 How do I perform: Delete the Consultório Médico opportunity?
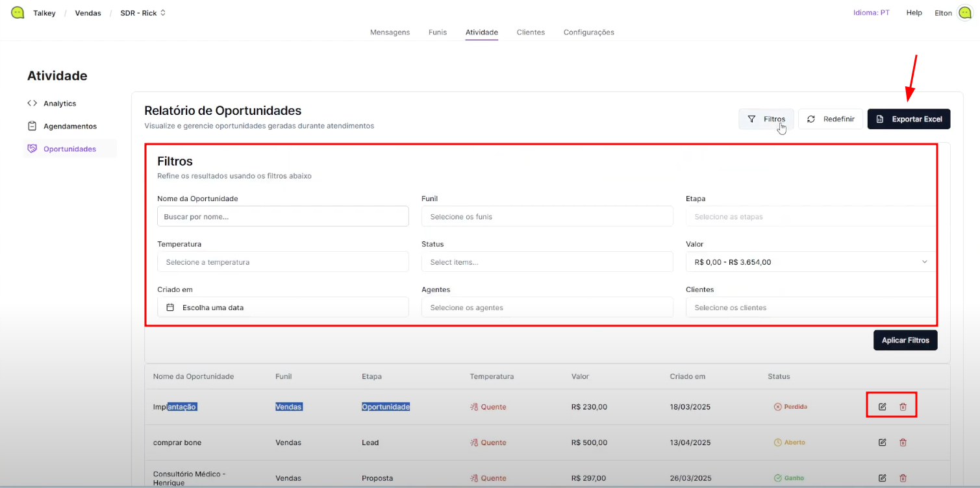pos(903,478)
